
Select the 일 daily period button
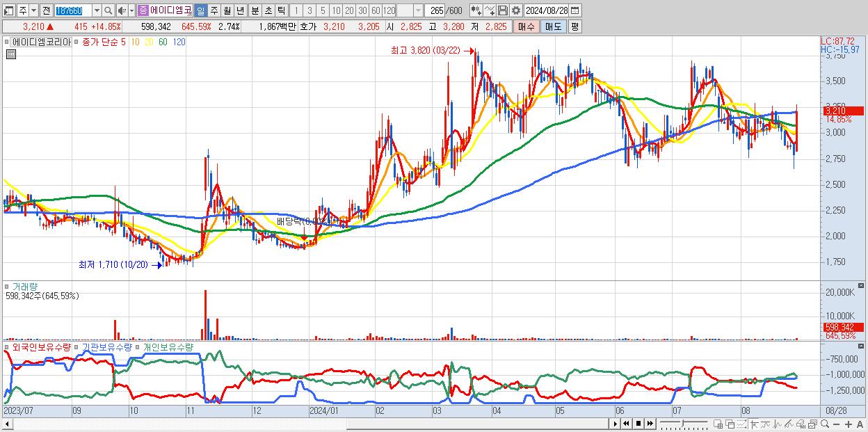pyautogui.click(x=200, y=10)
